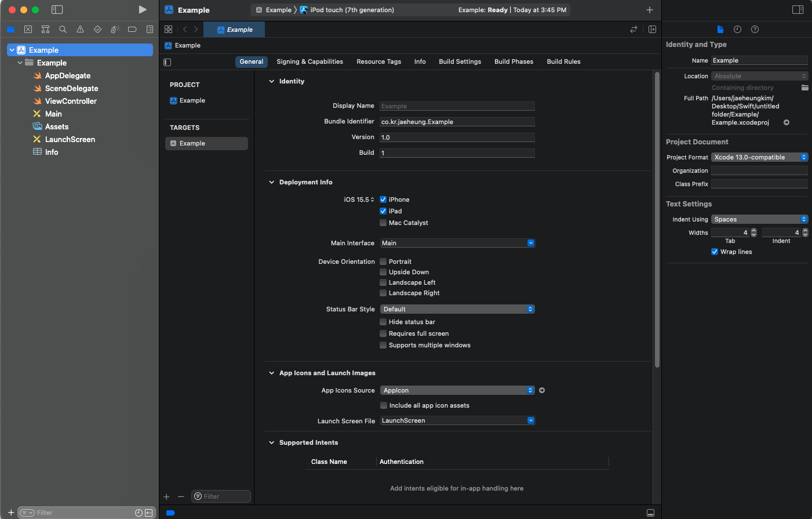The image size is (812, 519).
Task: Show the Quick Help inspector
Action: tap(755, 29)
